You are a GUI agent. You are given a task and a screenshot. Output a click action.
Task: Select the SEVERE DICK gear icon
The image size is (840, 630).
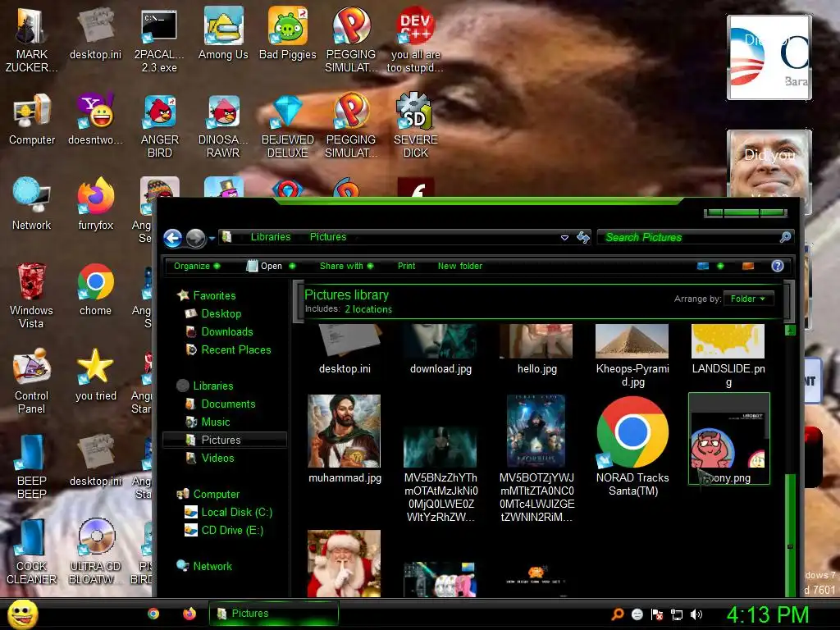[x=415, y=126]
